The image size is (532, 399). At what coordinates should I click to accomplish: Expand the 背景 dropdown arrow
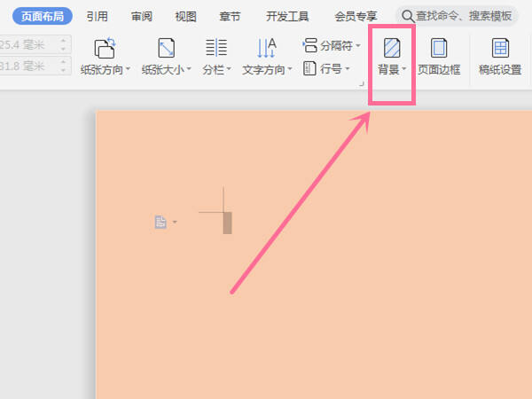coord(403,69)
